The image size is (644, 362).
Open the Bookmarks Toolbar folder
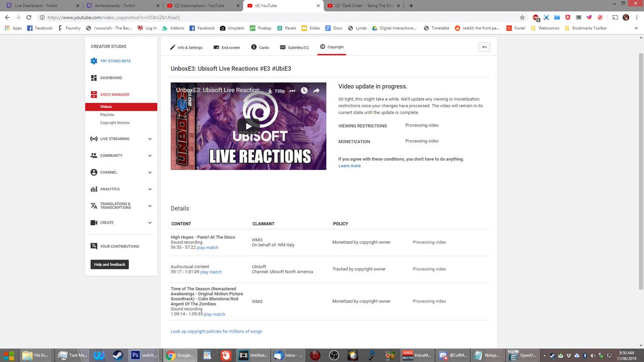pyautogui.click(x=585, y=28)
